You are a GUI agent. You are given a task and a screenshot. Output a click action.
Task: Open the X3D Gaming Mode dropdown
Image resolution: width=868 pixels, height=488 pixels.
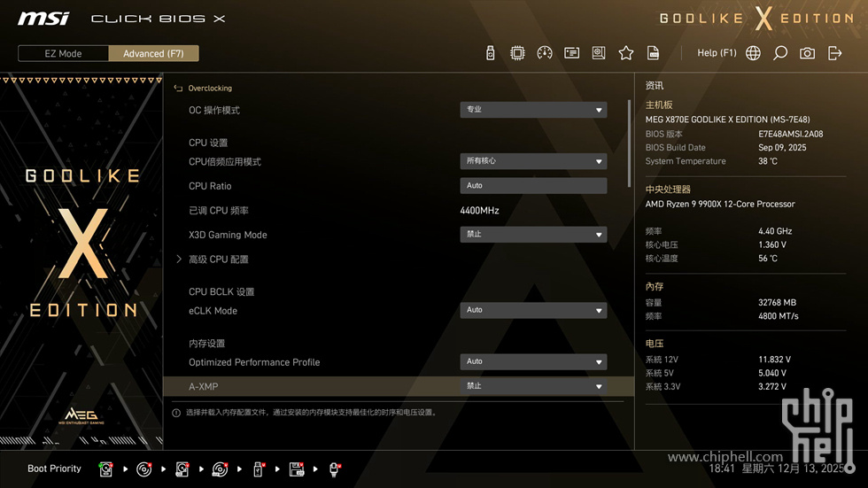[533, 235]
